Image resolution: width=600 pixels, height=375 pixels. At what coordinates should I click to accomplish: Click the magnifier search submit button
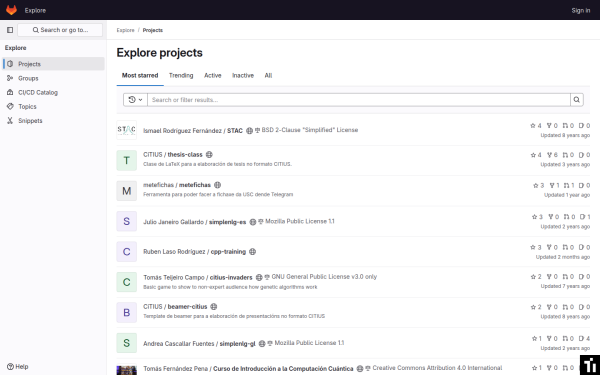click(577, 99)
